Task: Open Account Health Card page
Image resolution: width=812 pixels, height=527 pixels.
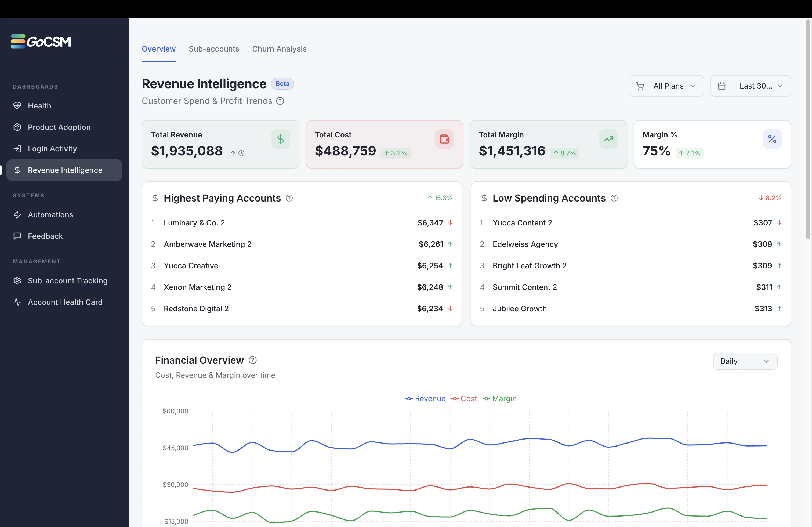Action: pos(64,302)
